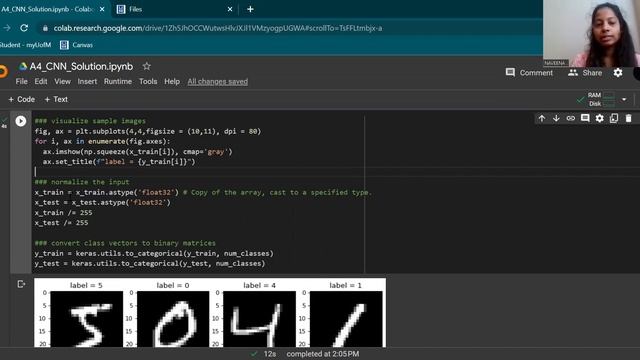The width and height of the screenshot is (640, 360).
Task: Move the cell up with the arrow icon
Action: pyautogui.click(x=542, y=118)
